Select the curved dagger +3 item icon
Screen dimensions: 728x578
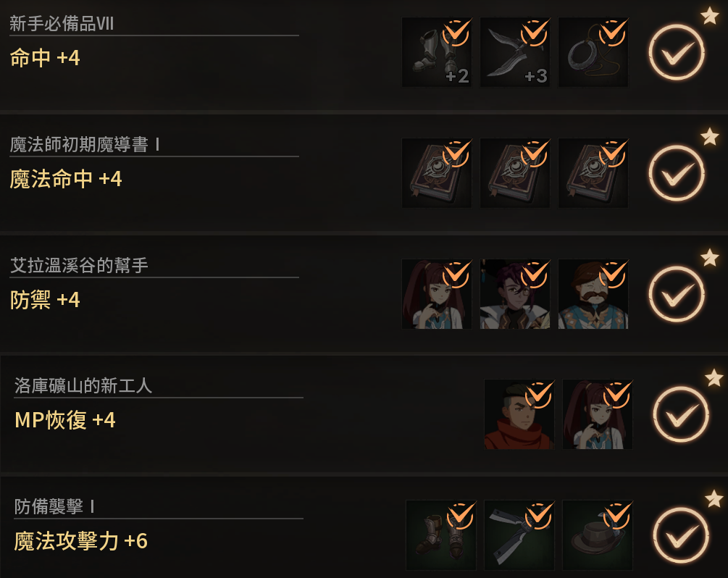coord(515,52)
